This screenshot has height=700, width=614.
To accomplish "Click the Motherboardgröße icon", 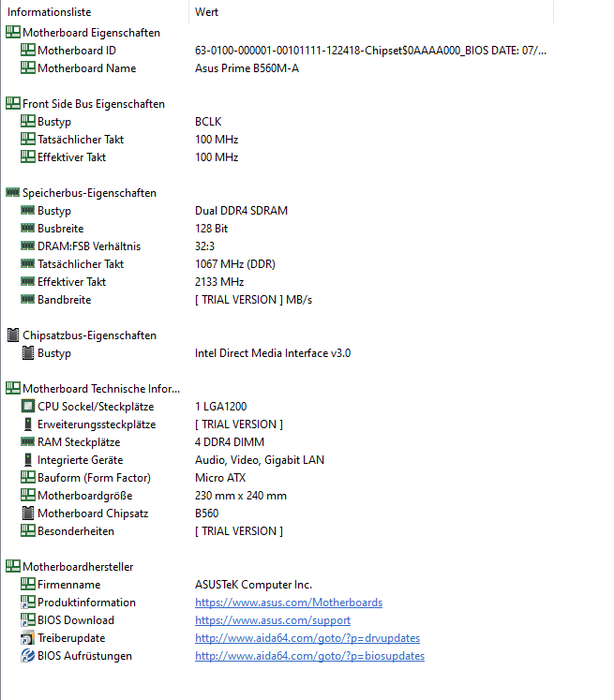I will tap(28, 495).
